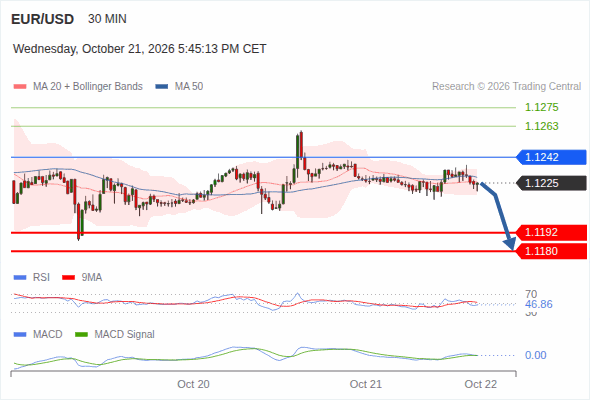This screenshot has width=590, height=400.
Task: Click the blue 1.1242 pivot price tag
Action: tap(551, 157)
